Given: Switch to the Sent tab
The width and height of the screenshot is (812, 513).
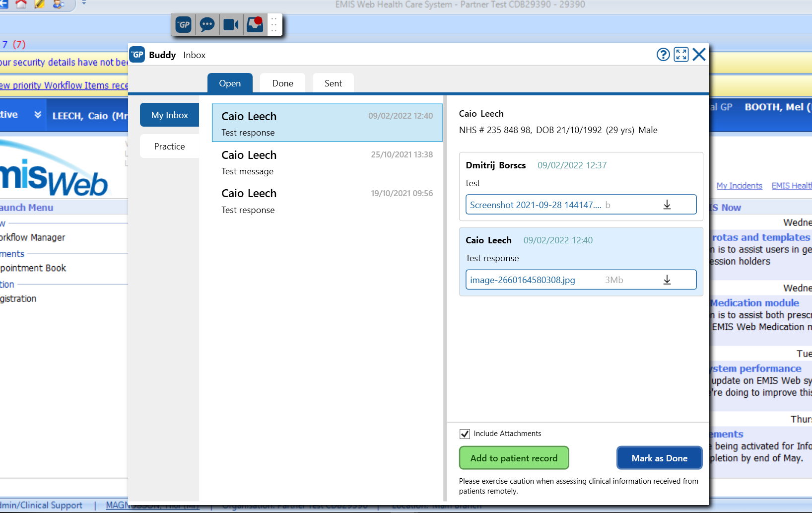Looking at the screenshot, I should point(333,83).
